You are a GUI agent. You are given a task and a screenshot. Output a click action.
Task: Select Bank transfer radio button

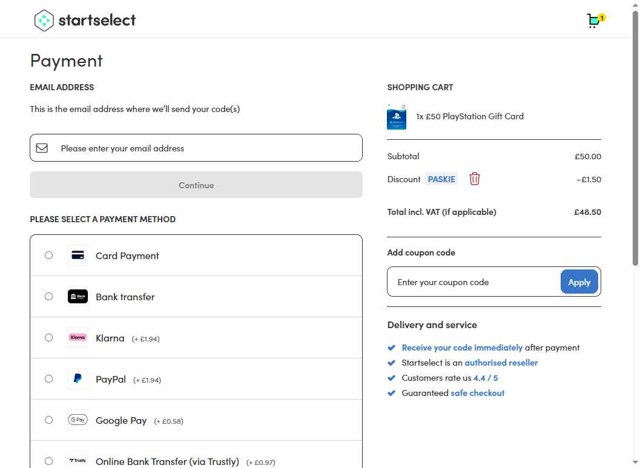click(49, 296)
